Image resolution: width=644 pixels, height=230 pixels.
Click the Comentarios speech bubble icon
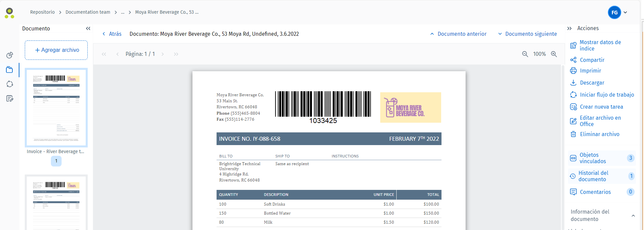[x=573, y=192]
